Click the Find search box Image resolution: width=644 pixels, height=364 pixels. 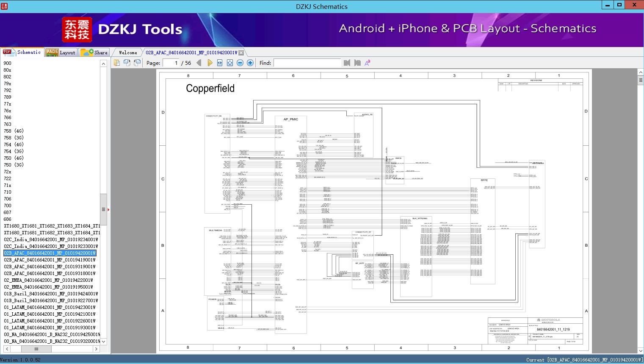[x=307, y=63]
